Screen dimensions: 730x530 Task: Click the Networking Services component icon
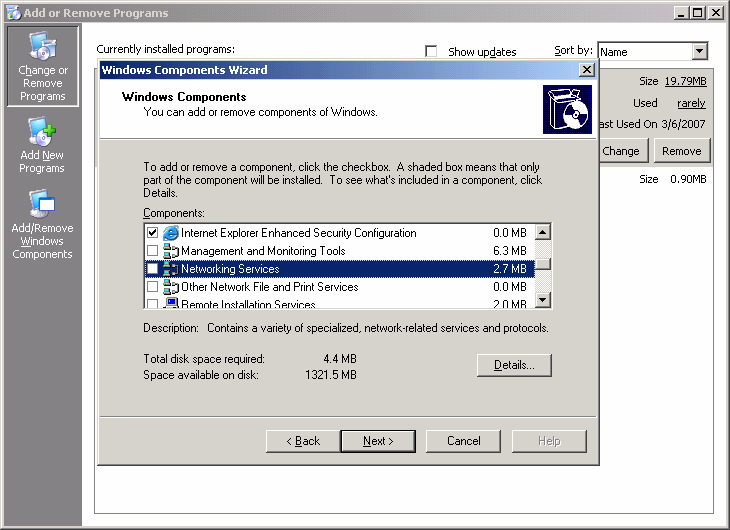pyautogui.click(x=171, y=269)
